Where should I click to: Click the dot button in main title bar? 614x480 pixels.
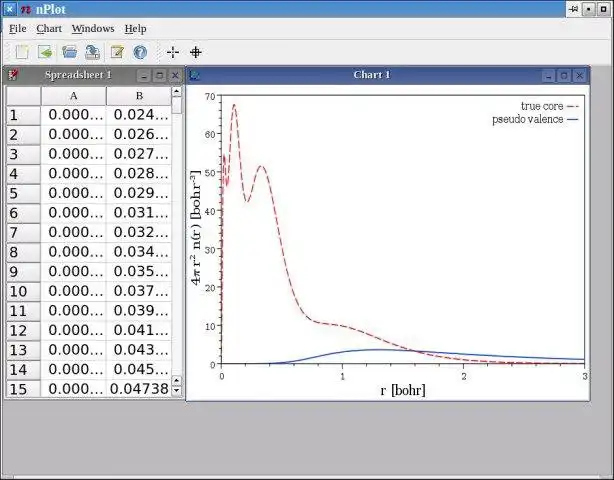tap(589, 9)
